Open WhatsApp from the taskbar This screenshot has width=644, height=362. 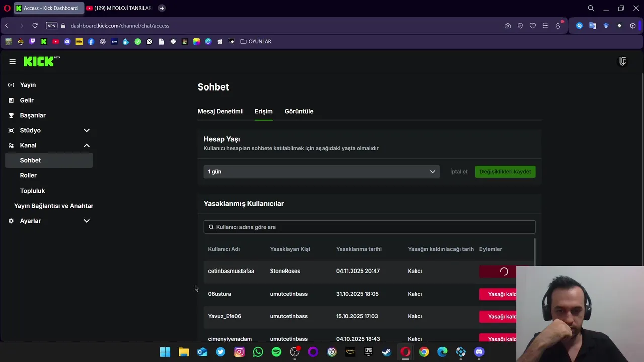pyautogui.click(x=258, y=352)
